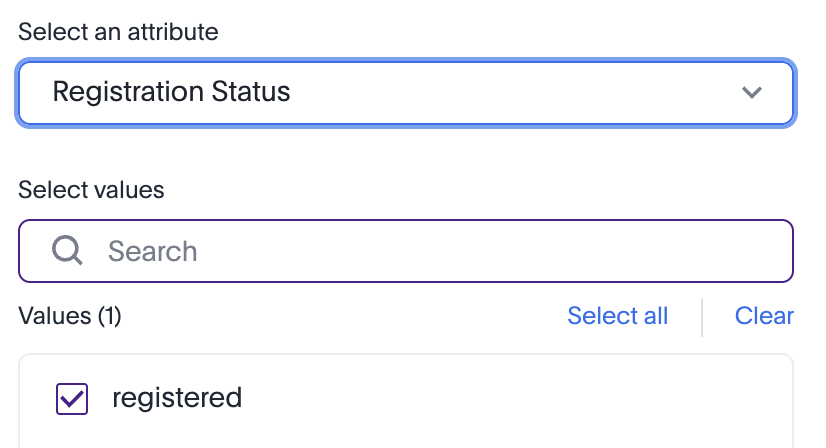Click the purple checkmark beside registered
Viewport: 826px width, 448px height.
coord(72,399)
